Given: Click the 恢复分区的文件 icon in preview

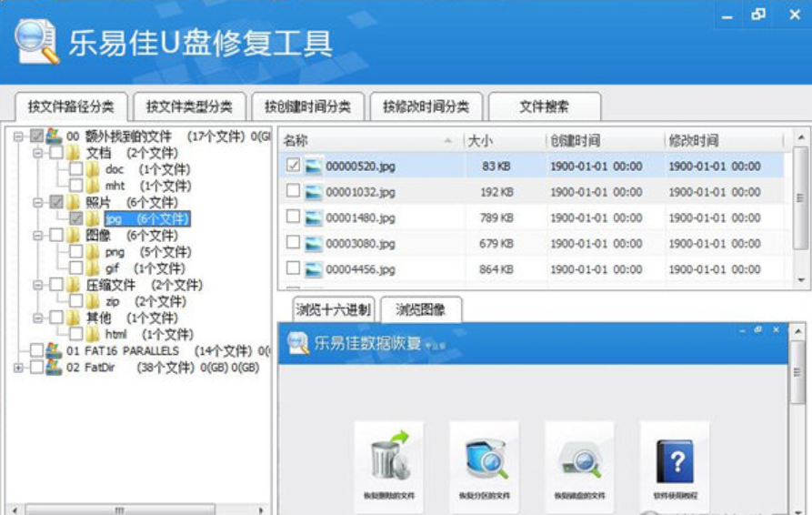Looking at the screenshot, I should click(x=484, y=459).
